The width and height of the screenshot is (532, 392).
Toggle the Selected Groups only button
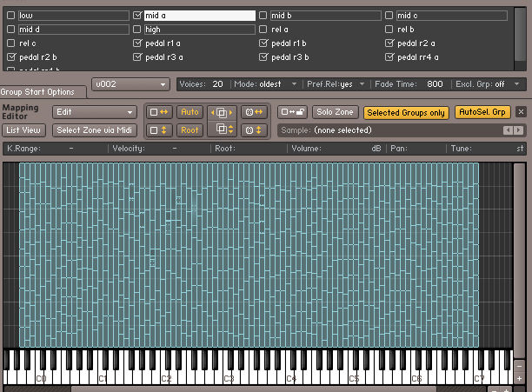pyautogui.click(x=406, y=113)
